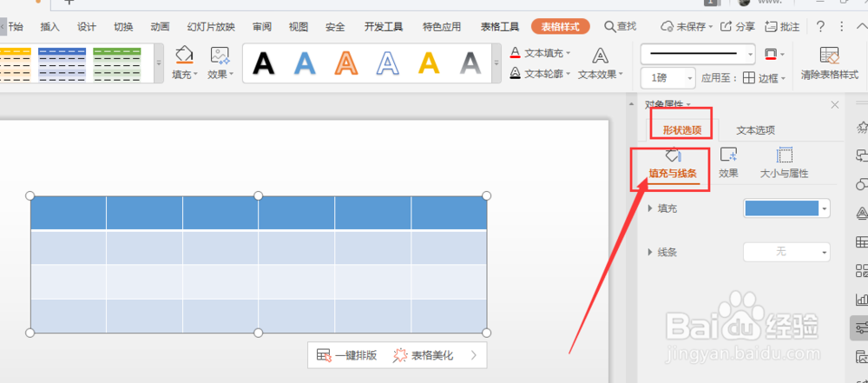Switch to the Insert (插入) tab
The width and height of the screenshot is (868, 383).
49,27
